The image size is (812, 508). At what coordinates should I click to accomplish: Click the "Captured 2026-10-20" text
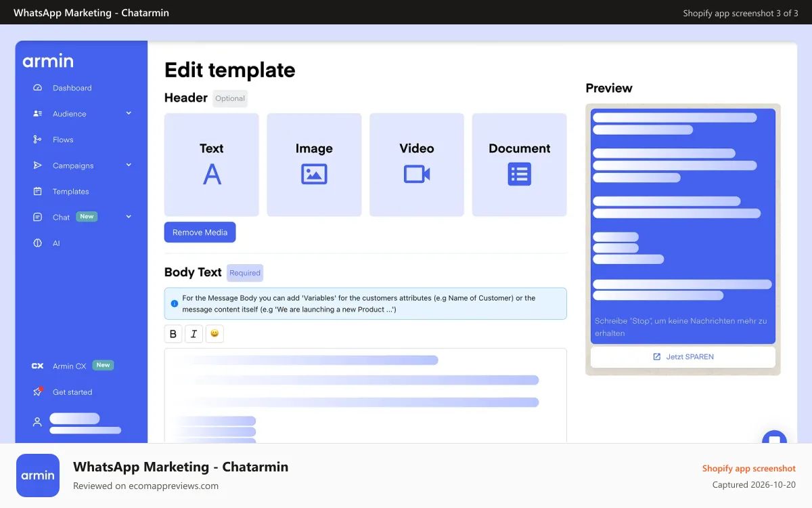coord(754,485)
